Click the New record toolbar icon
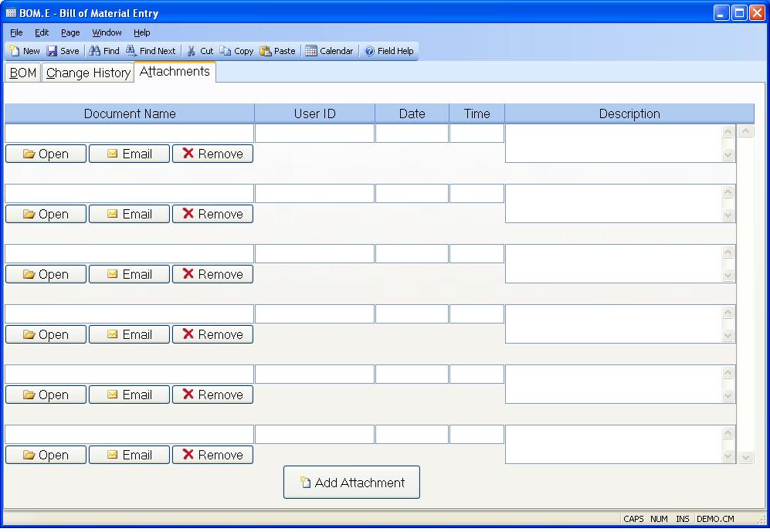The image size is (770, 532). (x=15, y=51)
